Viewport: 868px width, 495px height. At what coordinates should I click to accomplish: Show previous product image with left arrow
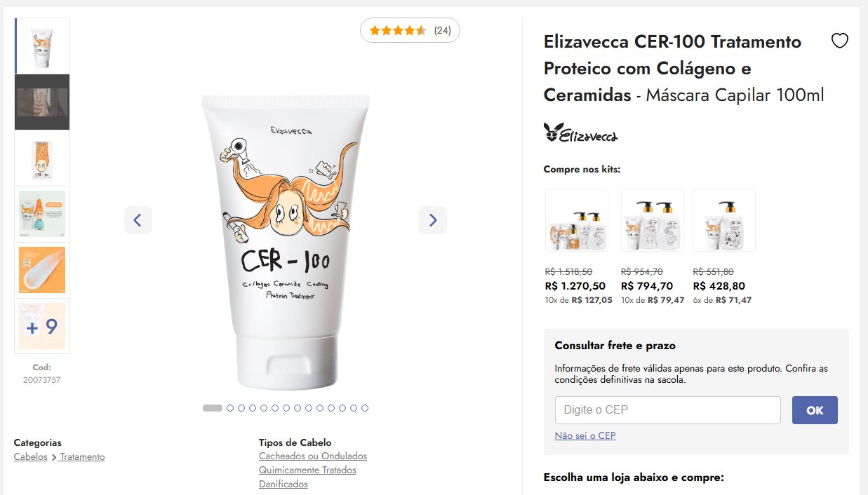pos(138,220)
